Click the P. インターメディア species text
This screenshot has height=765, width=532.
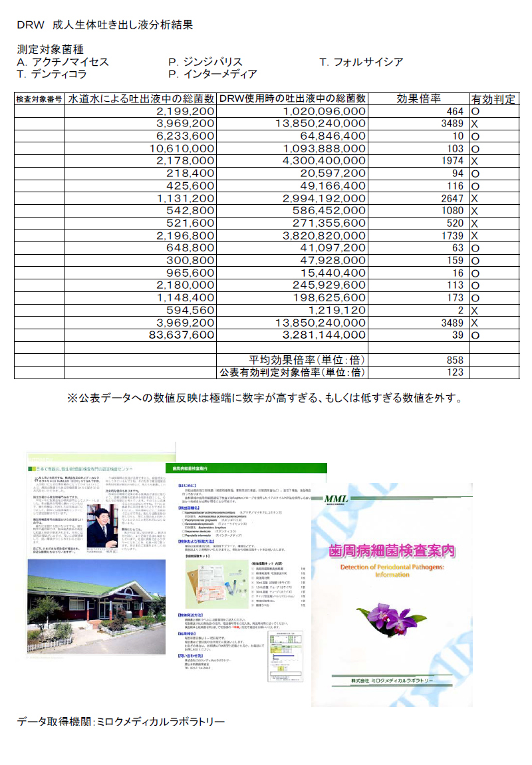pyautogui.click(x=213, y=75)
